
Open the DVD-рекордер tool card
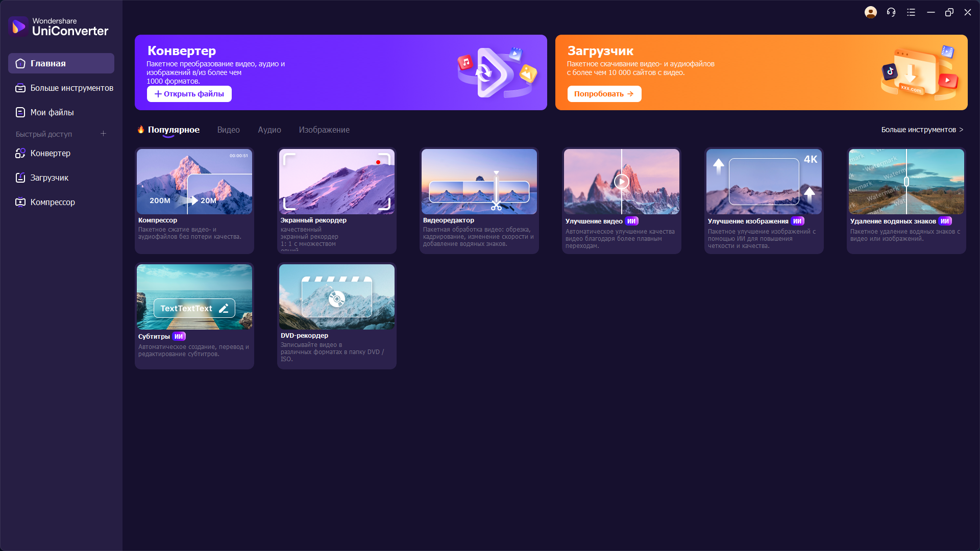pos(336,315)
